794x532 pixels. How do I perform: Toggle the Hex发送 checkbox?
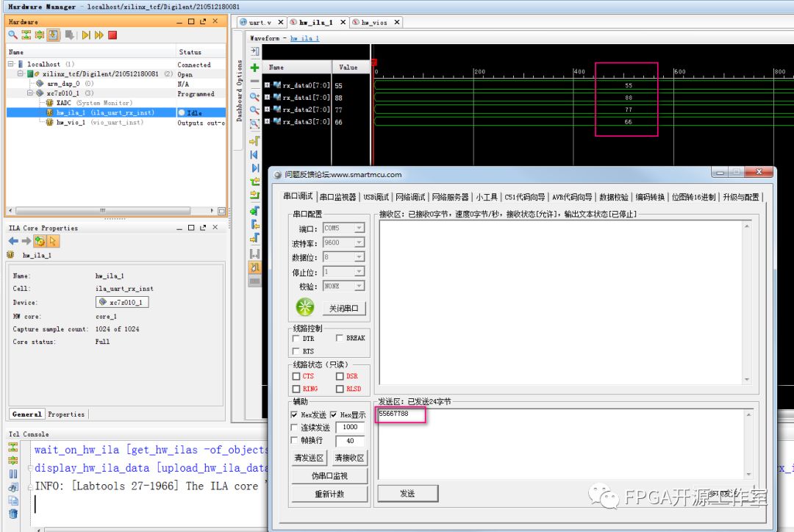click(x=296, y=415)
